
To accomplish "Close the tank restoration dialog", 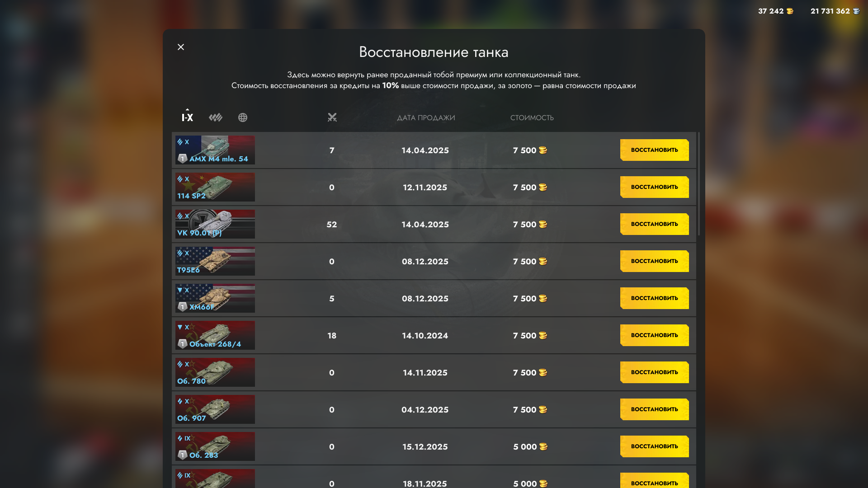I will [181, 47].
